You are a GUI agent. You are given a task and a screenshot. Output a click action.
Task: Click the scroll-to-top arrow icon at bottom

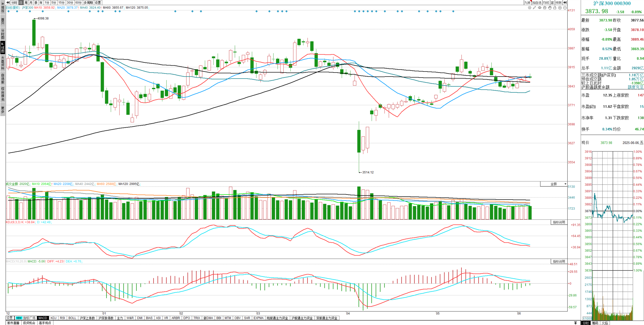click(x=576, y=323)
